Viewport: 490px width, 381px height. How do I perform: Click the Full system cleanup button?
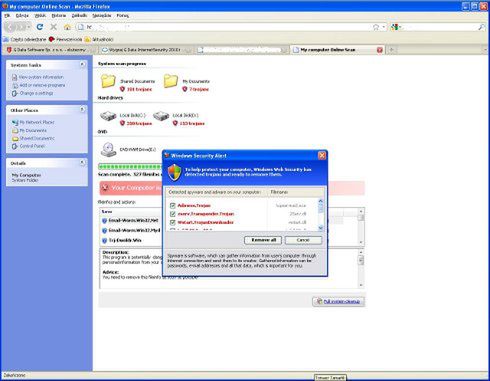coord(338,301)
